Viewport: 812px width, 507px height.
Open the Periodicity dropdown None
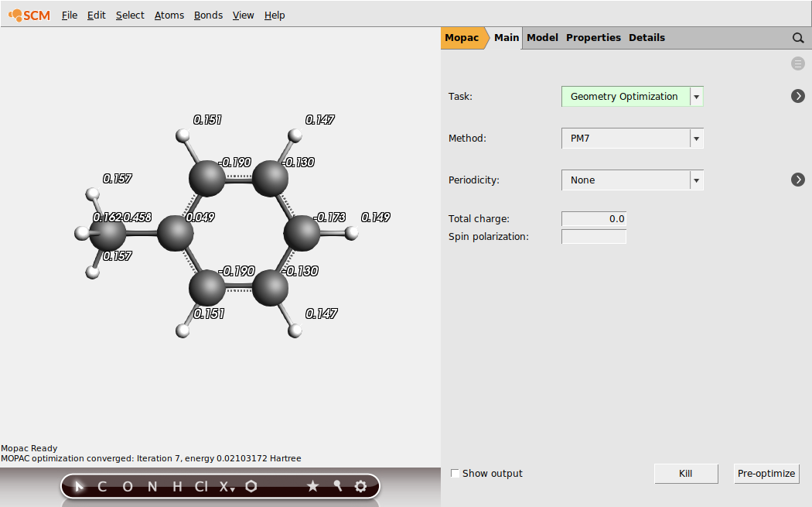pyautogui.click(x=633, y=180)
